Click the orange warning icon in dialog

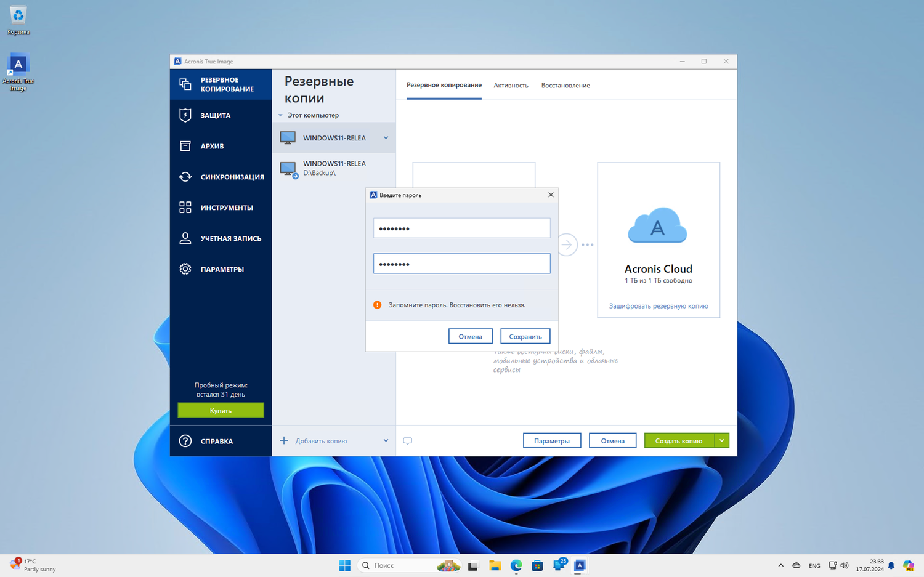(x=378, y=305)
